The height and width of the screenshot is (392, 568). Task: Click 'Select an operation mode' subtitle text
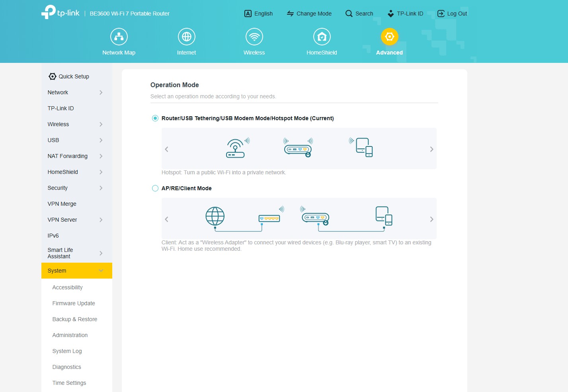pyautogui.click(x=213, y=96)
